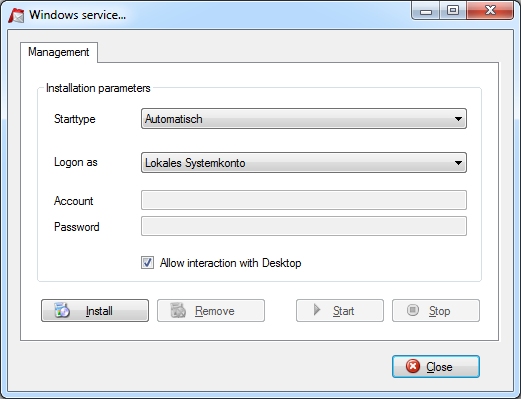This screenshot has height=399, width=521.
Task: Focus the Password input field
Action: point(304,226)
